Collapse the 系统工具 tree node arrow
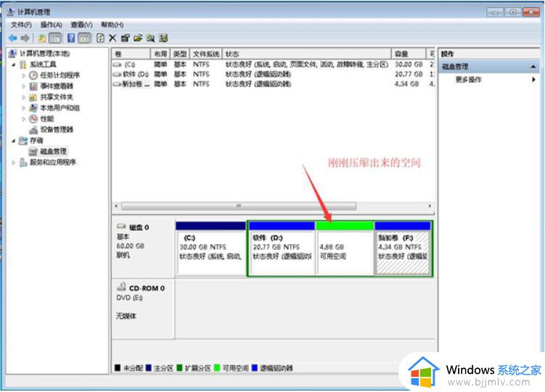 click(14, 65)
